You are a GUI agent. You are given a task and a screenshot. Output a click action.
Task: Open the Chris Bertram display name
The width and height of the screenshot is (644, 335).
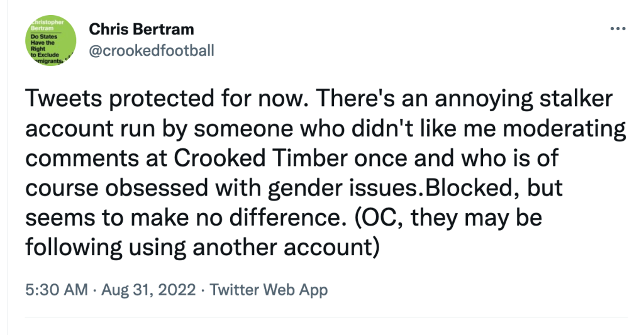click(x=141, y=29)
